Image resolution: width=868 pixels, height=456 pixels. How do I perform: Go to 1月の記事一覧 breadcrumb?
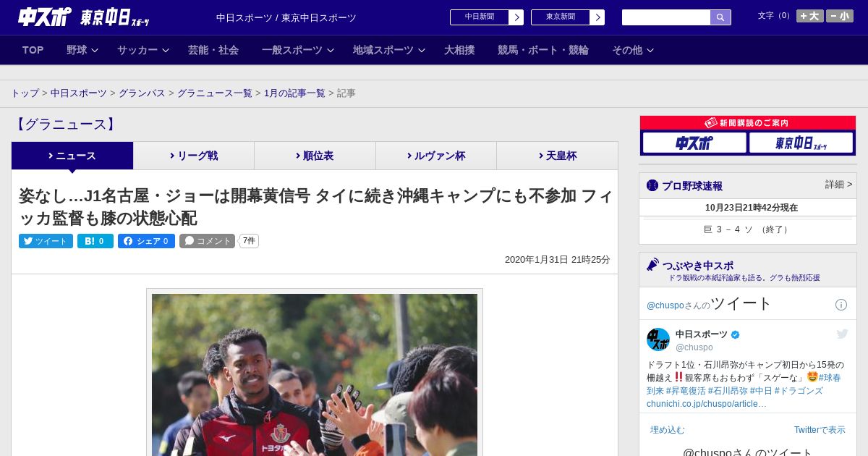click(x=294, y=93)
